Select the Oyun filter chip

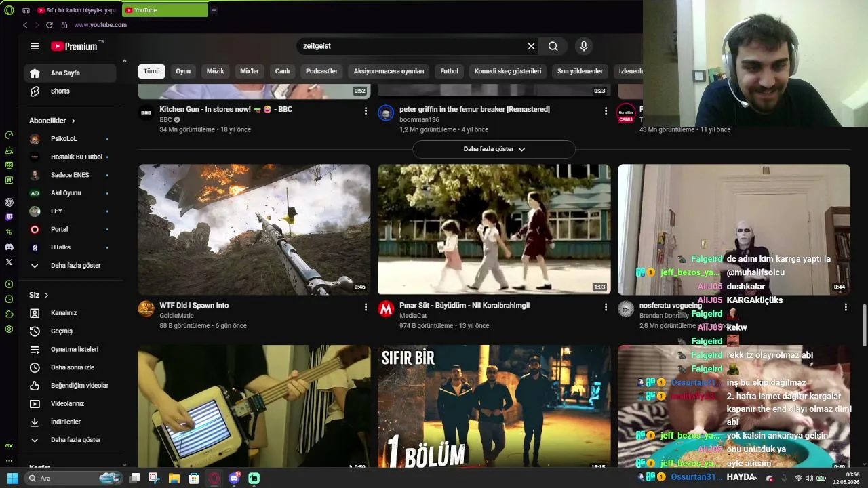(x=183, y=71)
